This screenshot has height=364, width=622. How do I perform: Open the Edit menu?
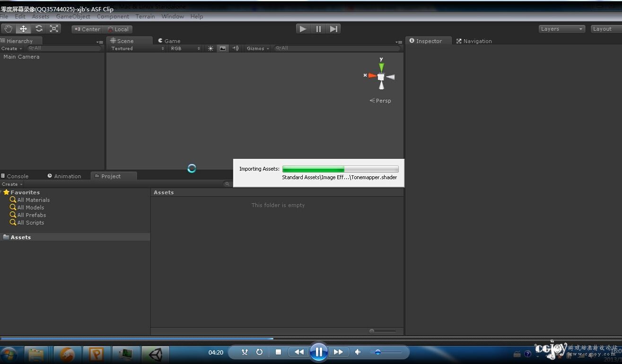click(20, 16)
